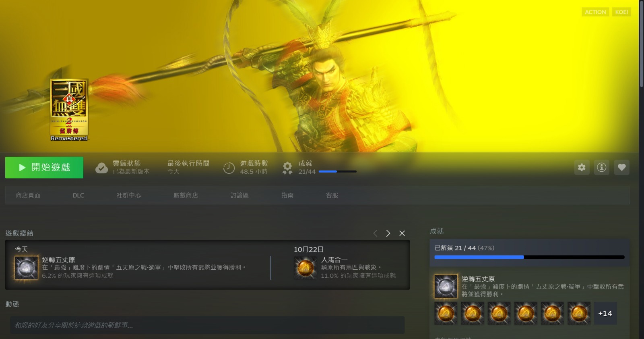Click the second achievement badge in the row
Screen dimensions: 644x339
473,313
